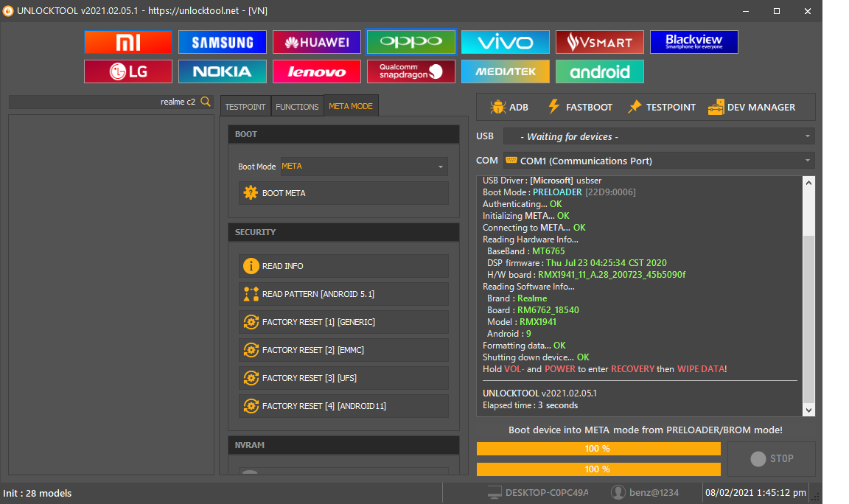Click the RMX1941 model value in log
Viewport: 849px width, 504px height.
point(538,321)
